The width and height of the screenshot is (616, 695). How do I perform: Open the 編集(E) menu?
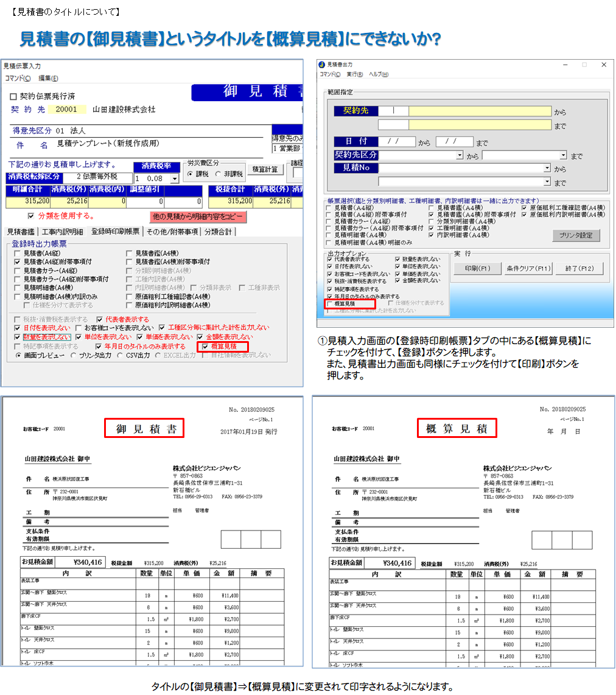point(48,78)
